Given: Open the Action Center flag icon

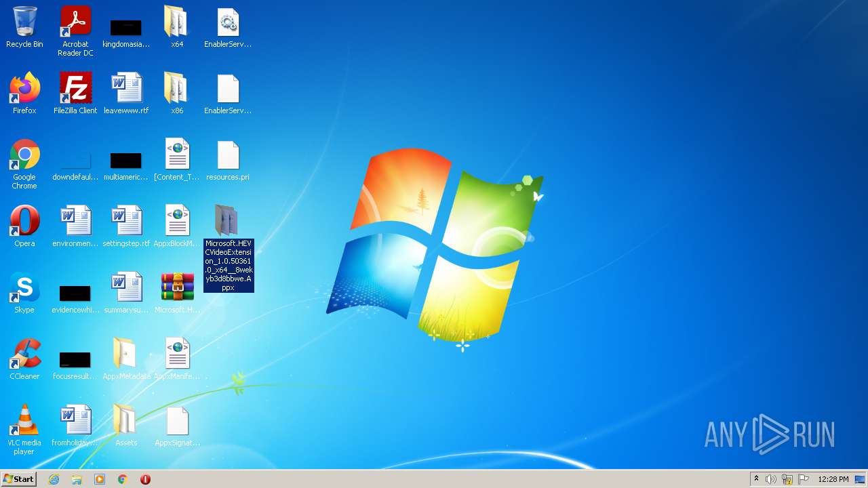Looking at the screenshot, I should tap(804, 479).
